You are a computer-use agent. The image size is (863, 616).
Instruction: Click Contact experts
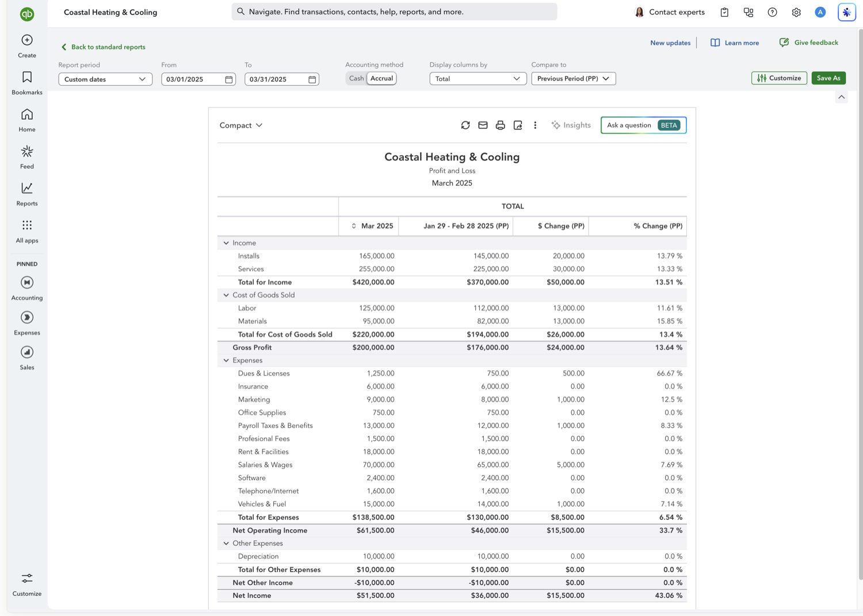(x=670, y=12)
